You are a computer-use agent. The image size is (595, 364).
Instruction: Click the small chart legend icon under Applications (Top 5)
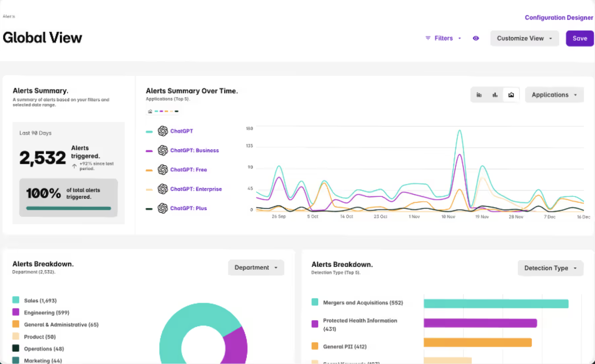click(150, 111)
